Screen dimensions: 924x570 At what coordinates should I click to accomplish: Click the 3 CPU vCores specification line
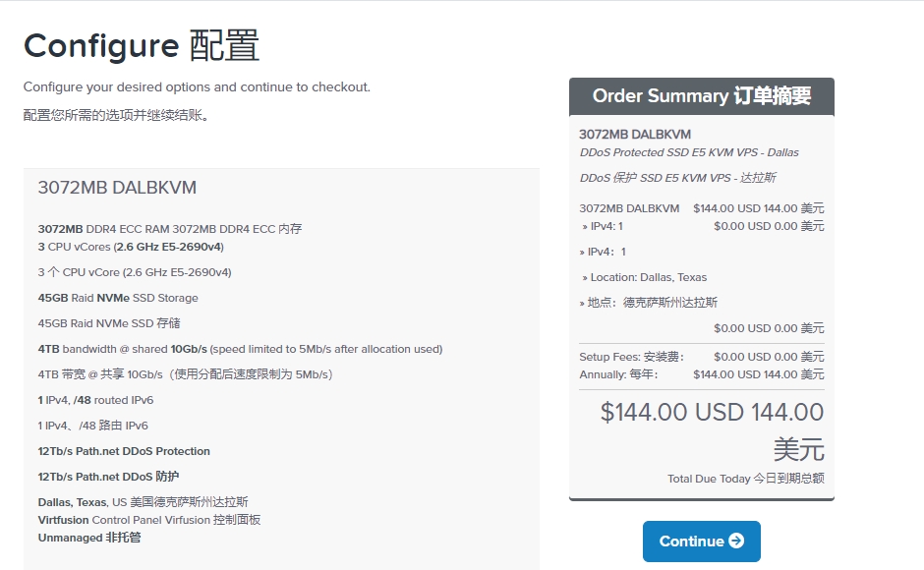[x=130, y=247]
